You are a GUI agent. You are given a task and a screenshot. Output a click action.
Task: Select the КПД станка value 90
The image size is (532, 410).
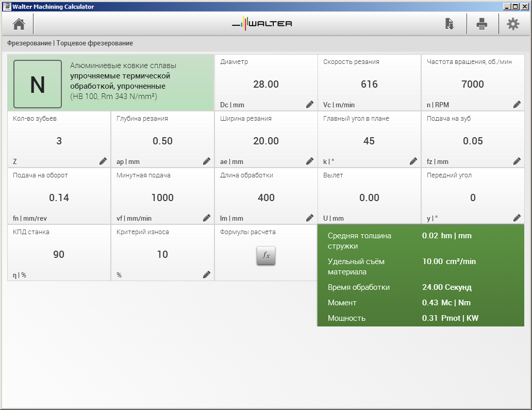59,254
